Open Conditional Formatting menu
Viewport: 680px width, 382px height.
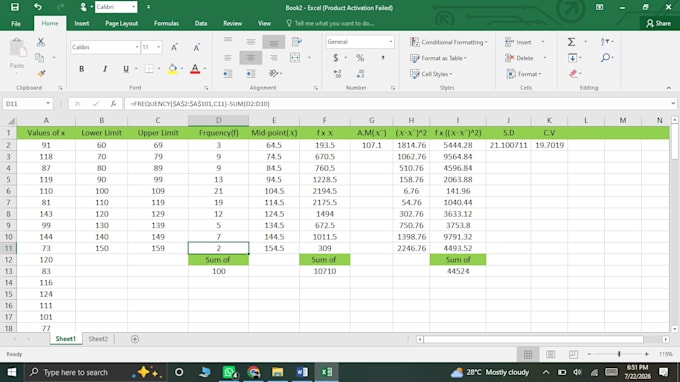[449, 42]
